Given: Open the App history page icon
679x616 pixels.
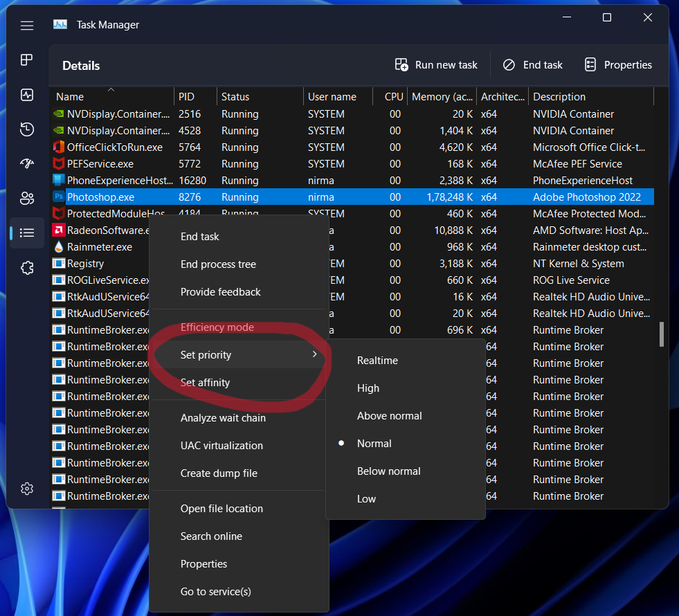Looking at the screenshot, I should coord(27,129).
